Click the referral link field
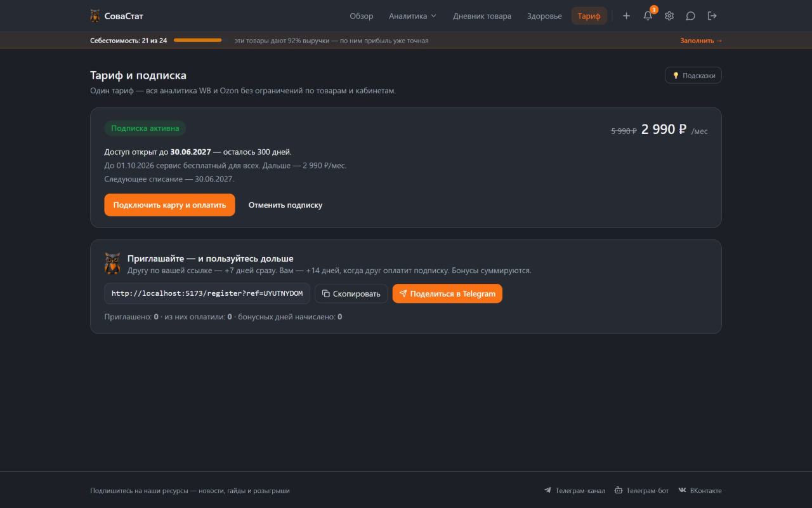This screenshot has height=508, width=812. 207,293
